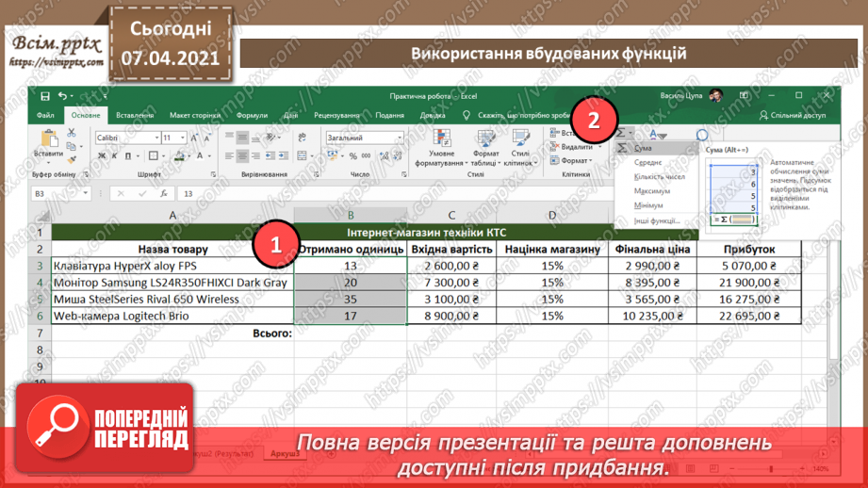The width and height of the screenshot is (868, 488).
Task: Choose Інші функції... menu item
Action: pyautogui.click(x=657, y=220)
